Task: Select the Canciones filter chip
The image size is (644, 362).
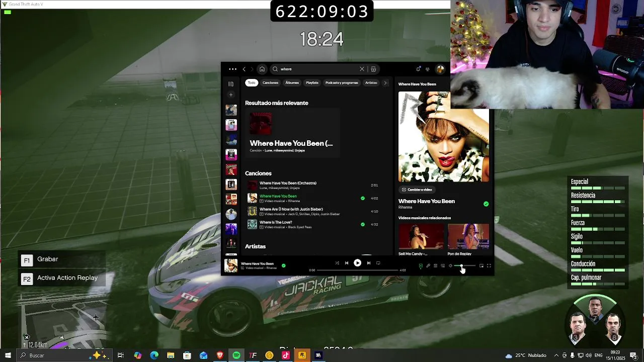Action: click(270, 82)
